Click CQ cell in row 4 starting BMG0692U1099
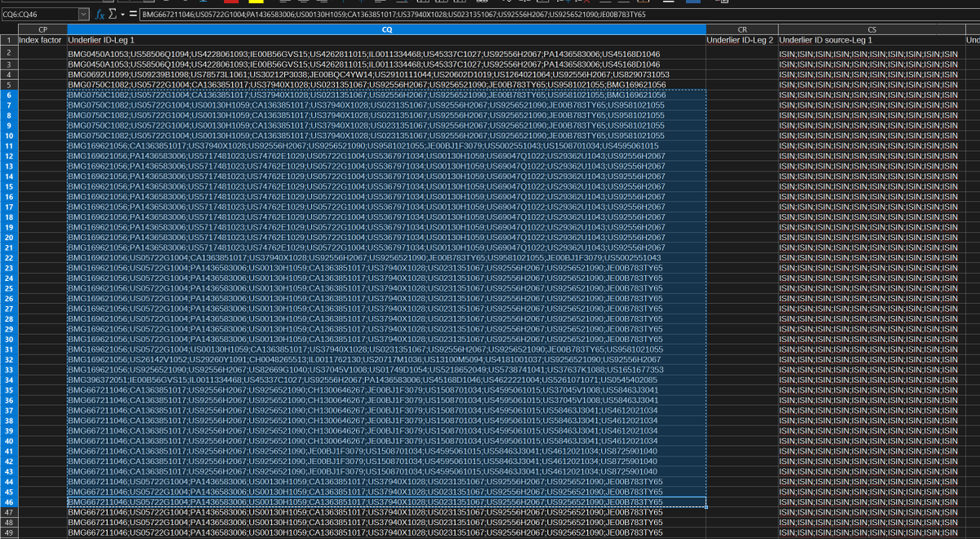This screenshot has height=539, width=980. tap(385, 74)
